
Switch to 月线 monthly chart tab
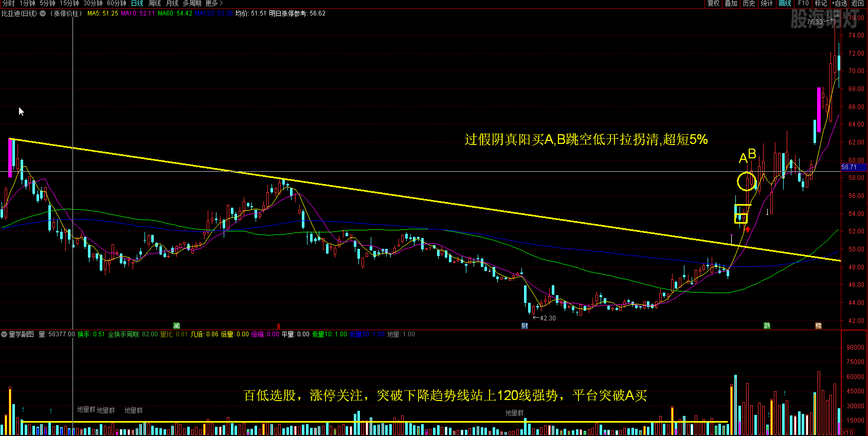[x=172, y=3]
